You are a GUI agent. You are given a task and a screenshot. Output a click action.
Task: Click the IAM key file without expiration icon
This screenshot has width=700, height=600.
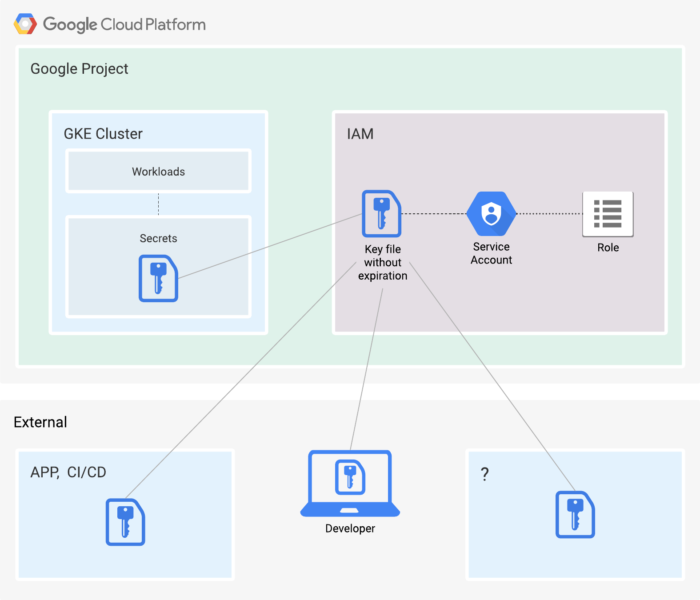pos(382,214)
